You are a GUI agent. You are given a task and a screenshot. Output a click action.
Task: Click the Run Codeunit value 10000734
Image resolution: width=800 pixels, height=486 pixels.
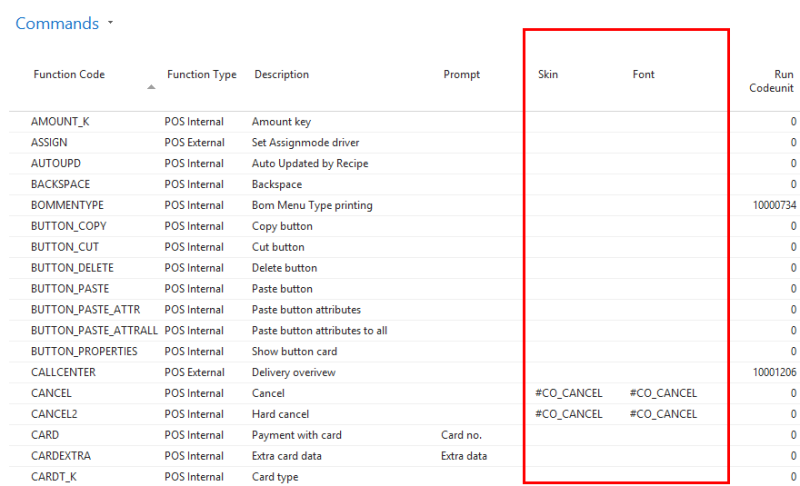pyautogui.click(x=774, y=206)
